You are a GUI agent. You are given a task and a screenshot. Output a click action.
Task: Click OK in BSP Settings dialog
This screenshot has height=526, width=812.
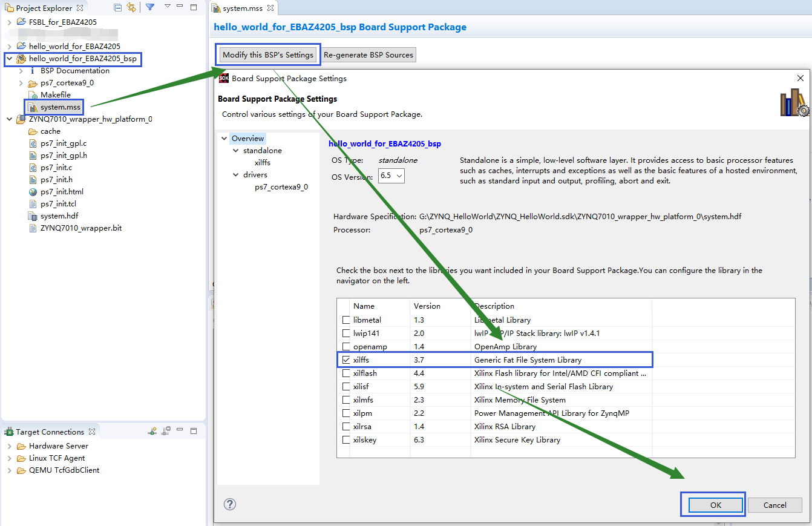[x=716, y=505]
